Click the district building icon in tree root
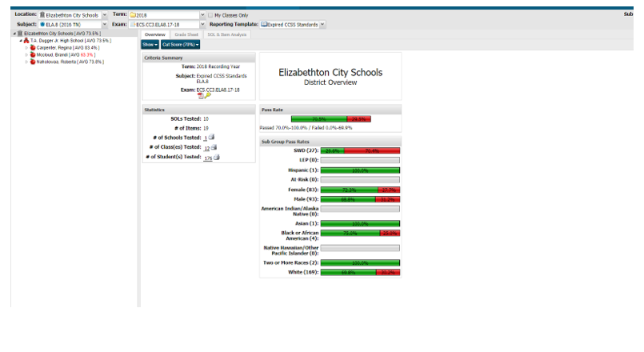 click(x=20, y=34)
